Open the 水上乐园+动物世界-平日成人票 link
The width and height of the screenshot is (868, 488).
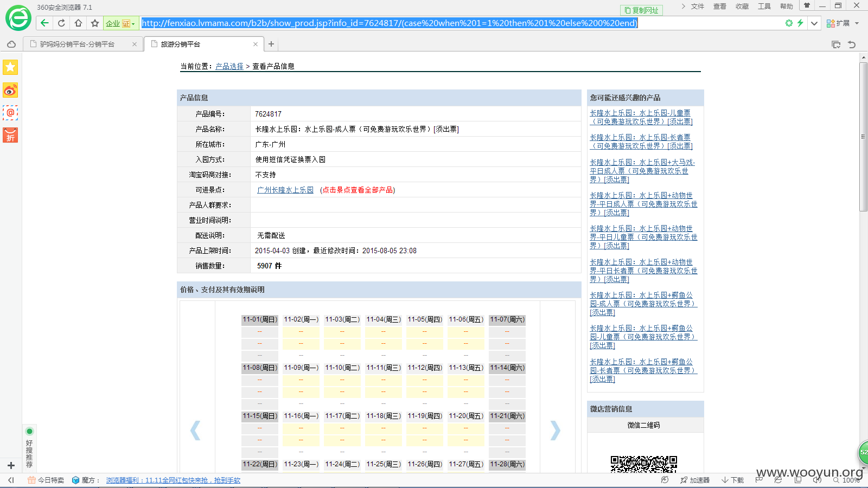coord(643,204)
